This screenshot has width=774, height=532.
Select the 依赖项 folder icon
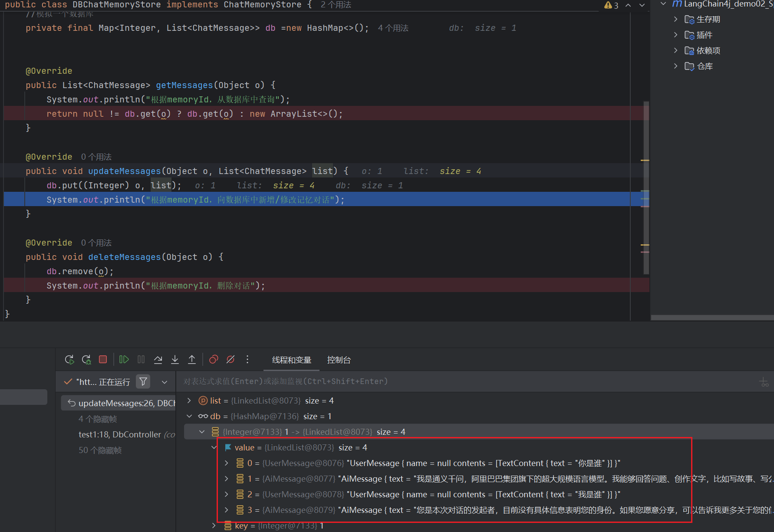pos(689,51)
